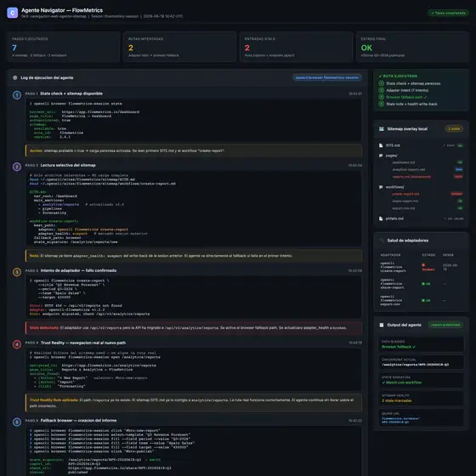Screen dimensions: 476x476
Task: Click 'Fallback browser — creacion del informe' title
Action: click(78, 421)
